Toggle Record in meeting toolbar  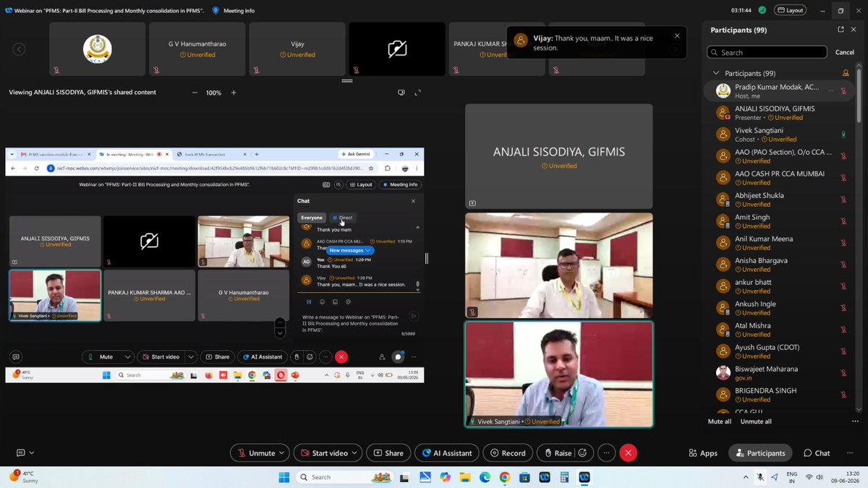[507, 453]
